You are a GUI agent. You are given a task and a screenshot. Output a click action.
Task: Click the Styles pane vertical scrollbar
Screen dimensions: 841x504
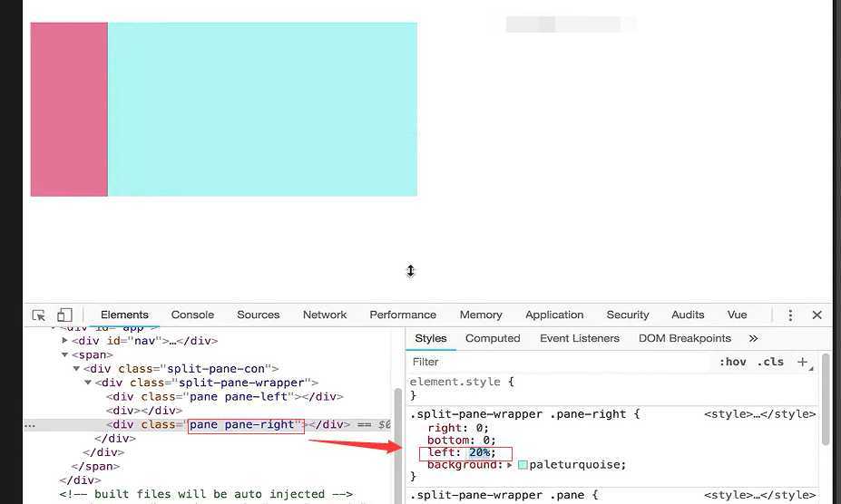click(825, 400)
